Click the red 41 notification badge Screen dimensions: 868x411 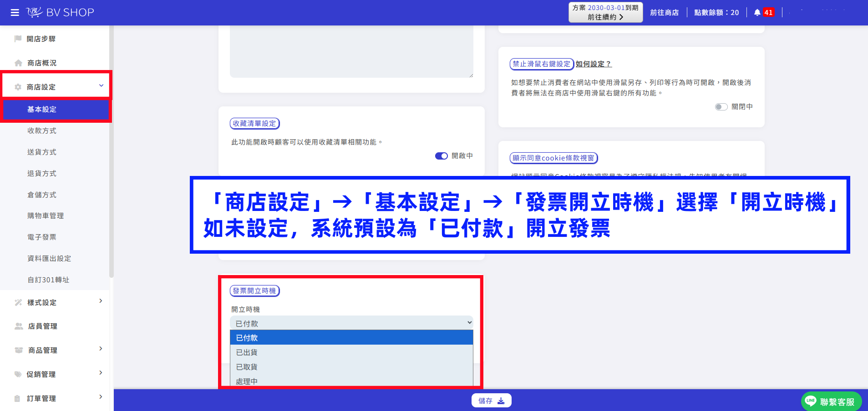768,13
